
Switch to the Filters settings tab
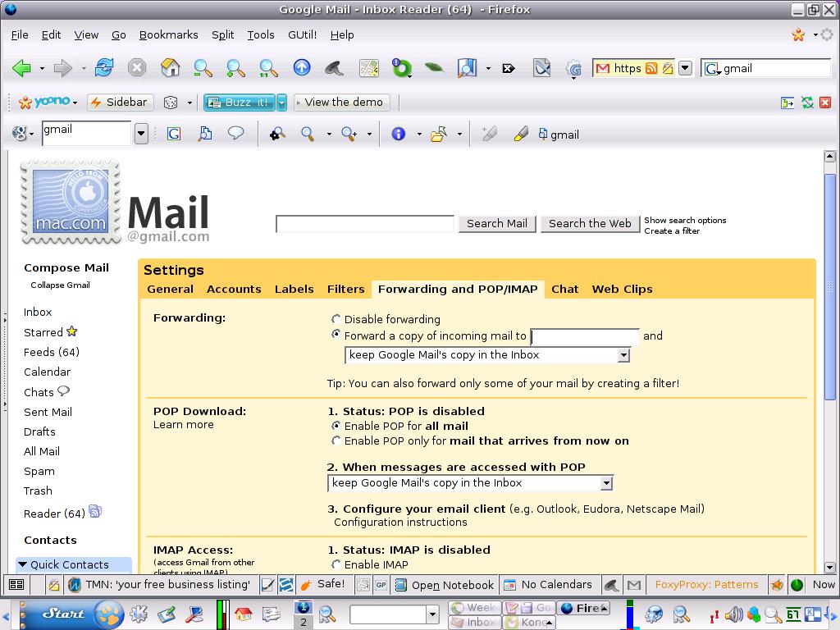pyautogui.click(x=345, y=290)
